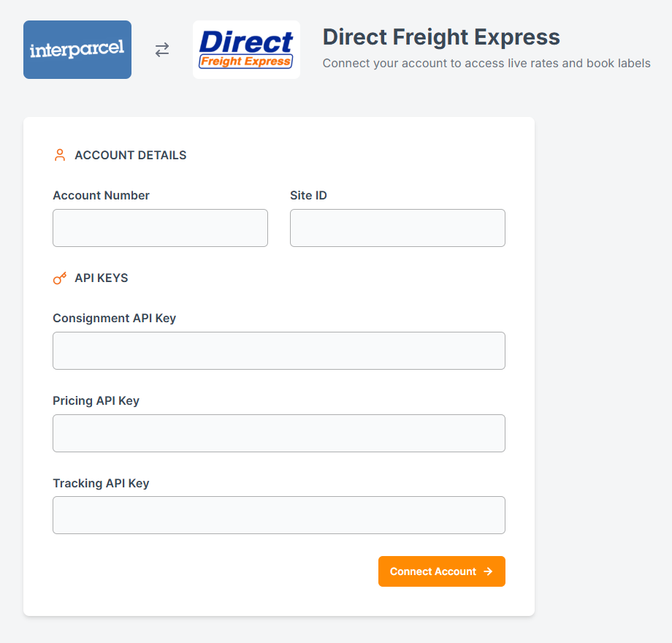The height and width of the screenshot is (643, 672).
Task: Click the Account Number label
Action: coord(101,196)
